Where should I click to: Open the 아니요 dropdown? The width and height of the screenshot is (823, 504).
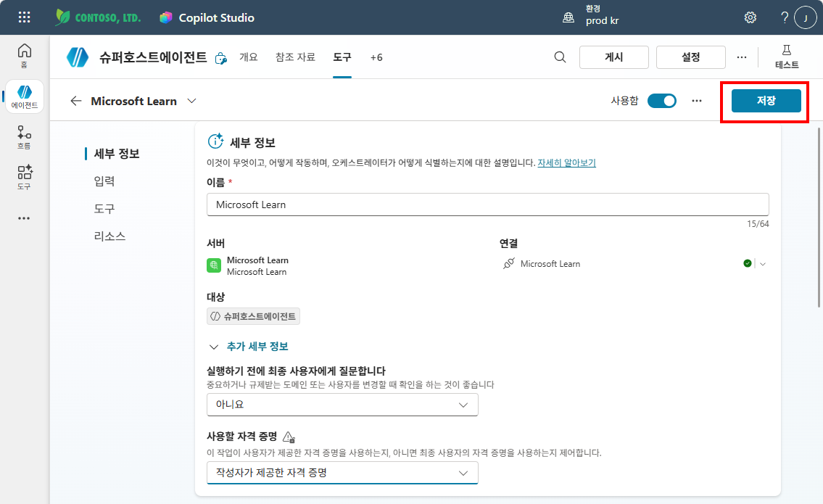click(342, 405)
